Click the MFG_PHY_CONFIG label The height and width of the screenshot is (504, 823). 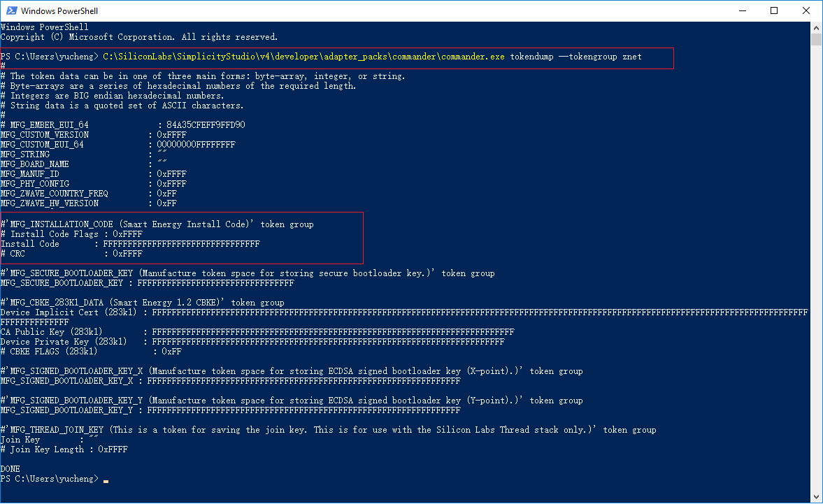pos(35,184)
